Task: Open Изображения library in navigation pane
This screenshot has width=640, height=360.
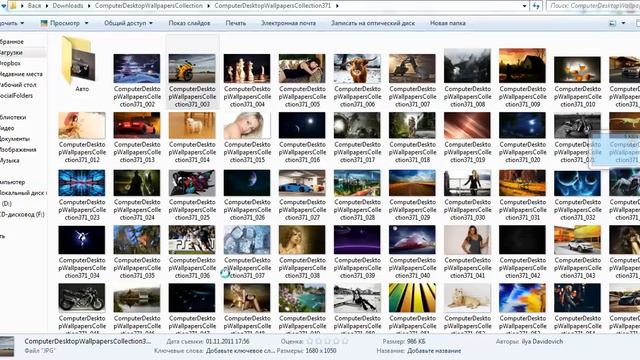Action: pos(18,150)
